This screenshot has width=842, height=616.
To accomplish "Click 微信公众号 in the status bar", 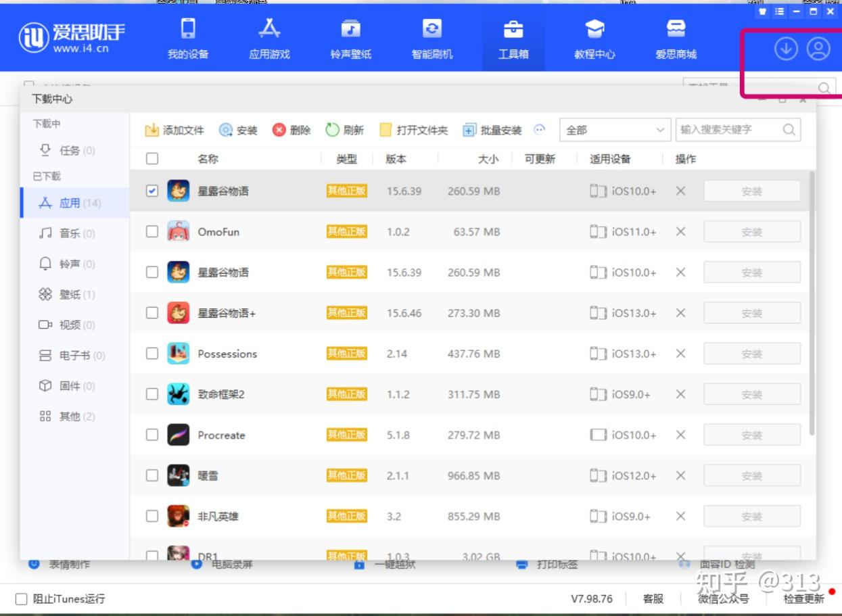I will pyautogui.click(x=724, y=598).
